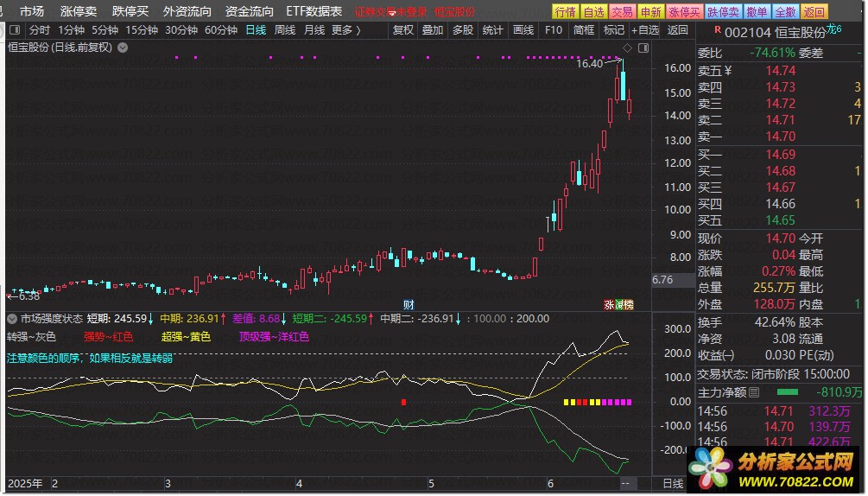Viewport: 868px width, 496px height.
Task: Click the 日线 label at bottom right
Action: (673, 484)
